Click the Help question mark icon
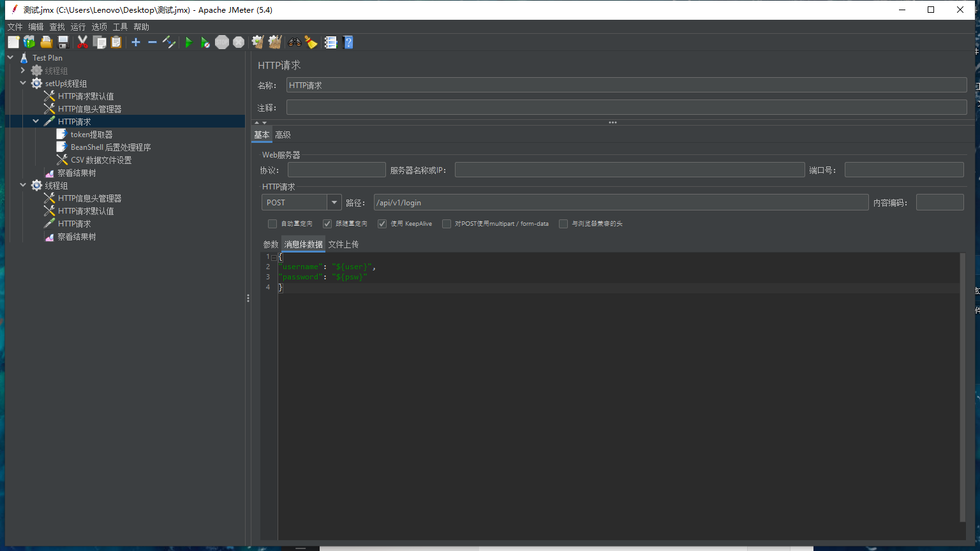This screenshot has width=980, height=551. (x=348, y=42)
